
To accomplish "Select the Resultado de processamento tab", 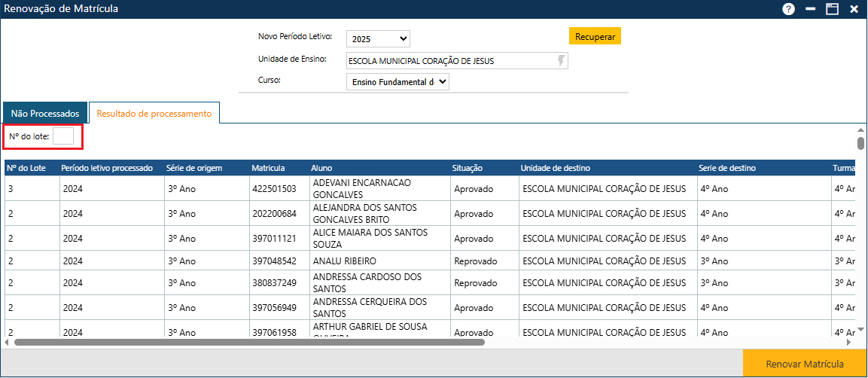I will click(154, 113).
